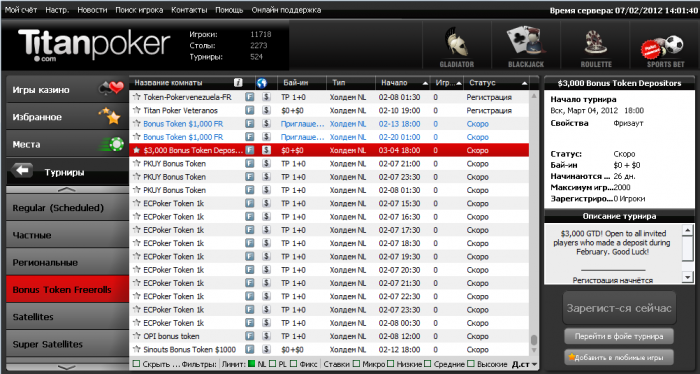Click description panel scroll down arrow

(688, 278)
